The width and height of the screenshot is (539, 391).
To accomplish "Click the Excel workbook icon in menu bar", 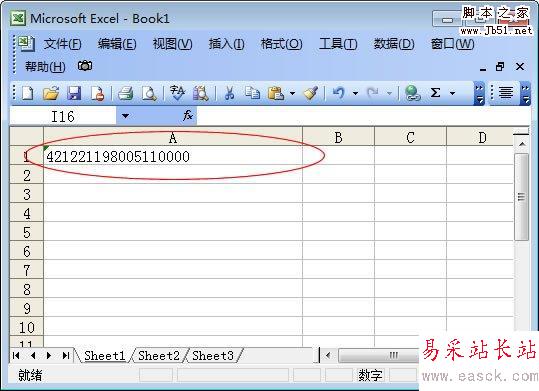I will pyautogui.click(x=26, y=44).
